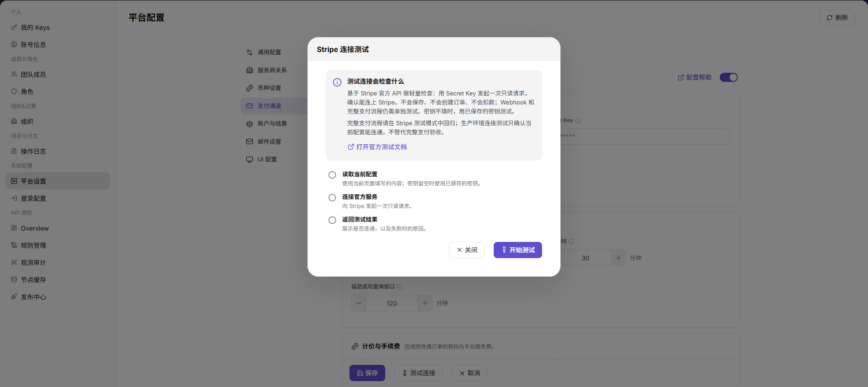Image resolution: width=868 pixels, height=387 pixels.
Task: Click the 角色 shield icon
Action: [x=14, y=91]
